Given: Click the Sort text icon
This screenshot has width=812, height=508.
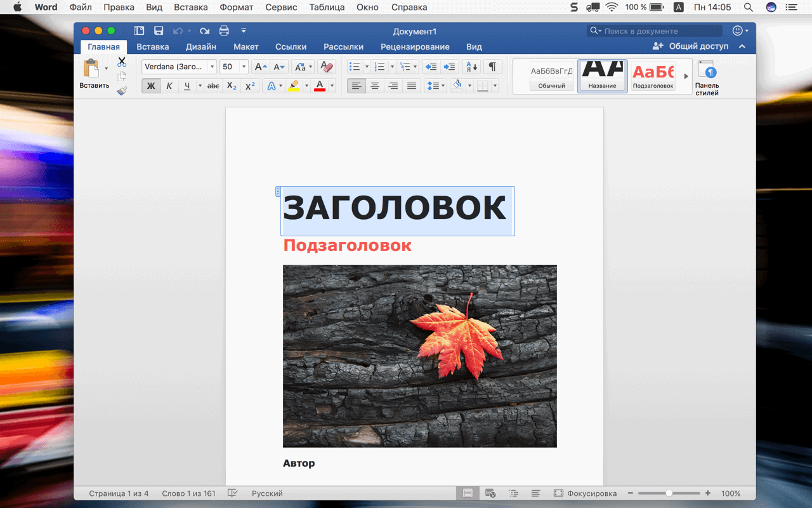Looking at the screenshot, I should pyautogui.click(x=471, y=67).
